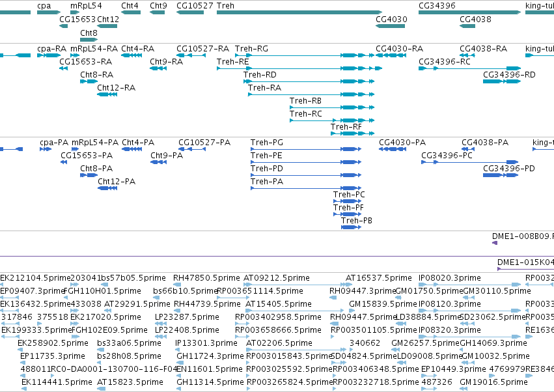The image size is (554, 392).
Task: Click the mRpL54 gene feature
Action: point(75,12)
